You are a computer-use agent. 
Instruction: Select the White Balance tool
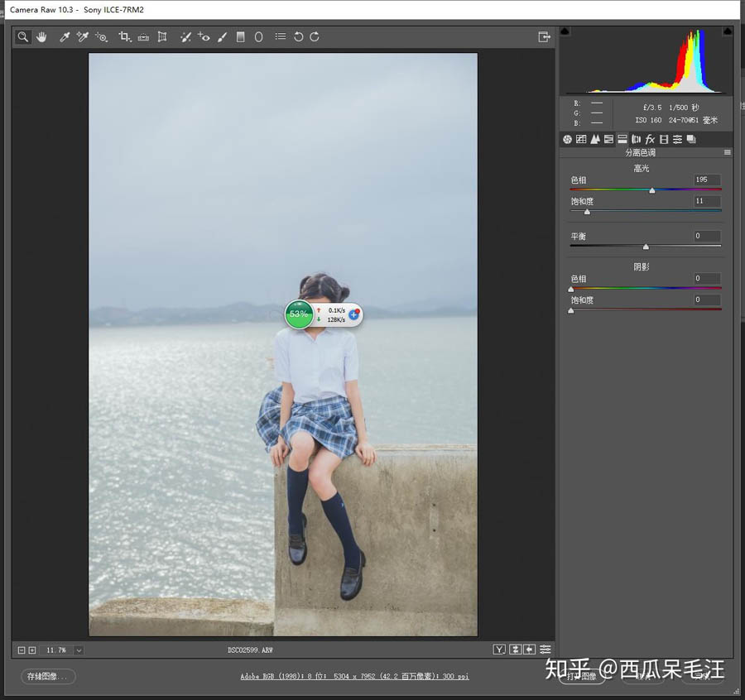tap(64, 36)
